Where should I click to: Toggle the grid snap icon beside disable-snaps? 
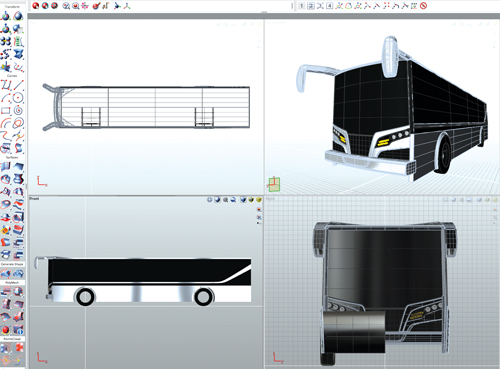[414, 6]
